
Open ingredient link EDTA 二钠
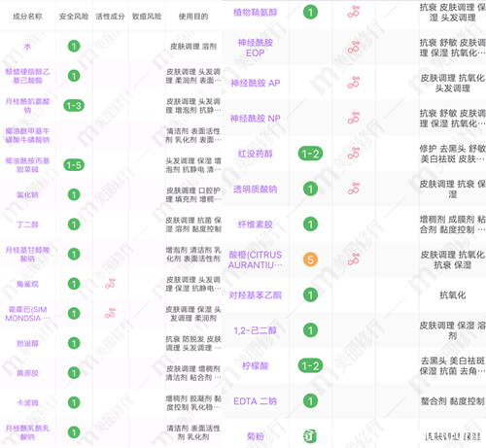point(256,401)
